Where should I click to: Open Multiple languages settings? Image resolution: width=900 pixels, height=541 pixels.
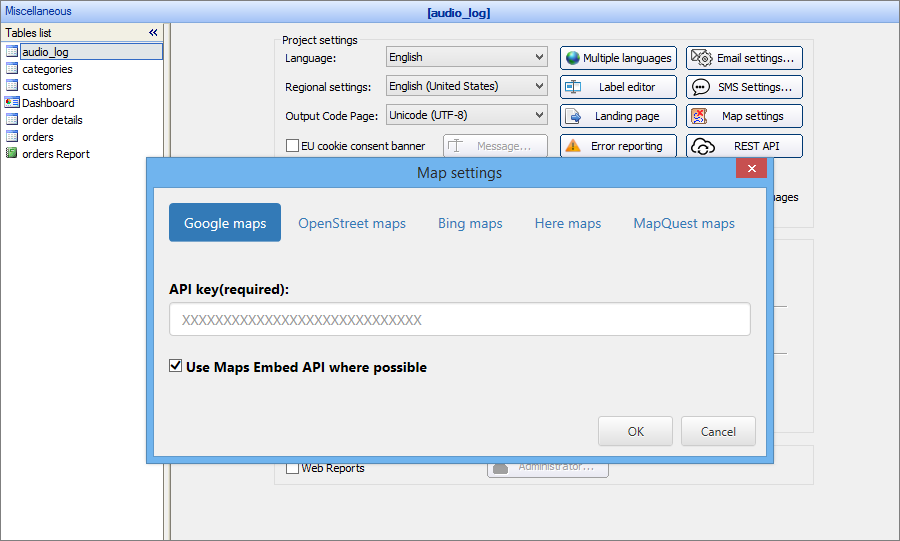point(618,58)
